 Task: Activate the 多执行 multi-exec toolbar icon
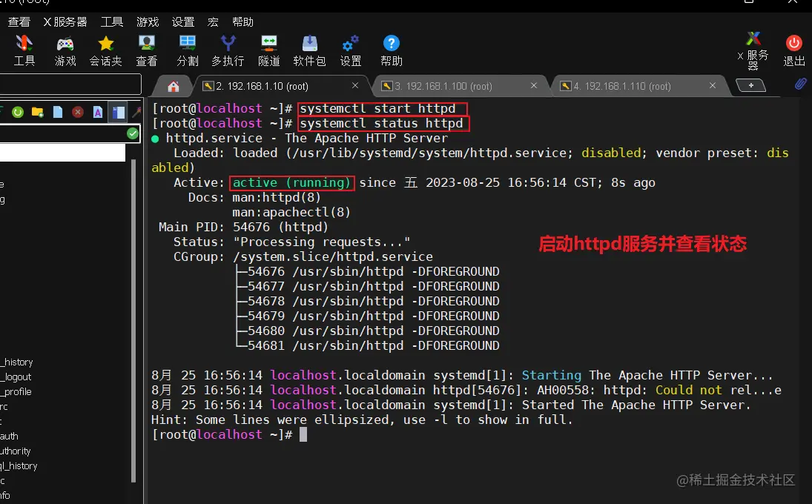[x=228, y=50]
